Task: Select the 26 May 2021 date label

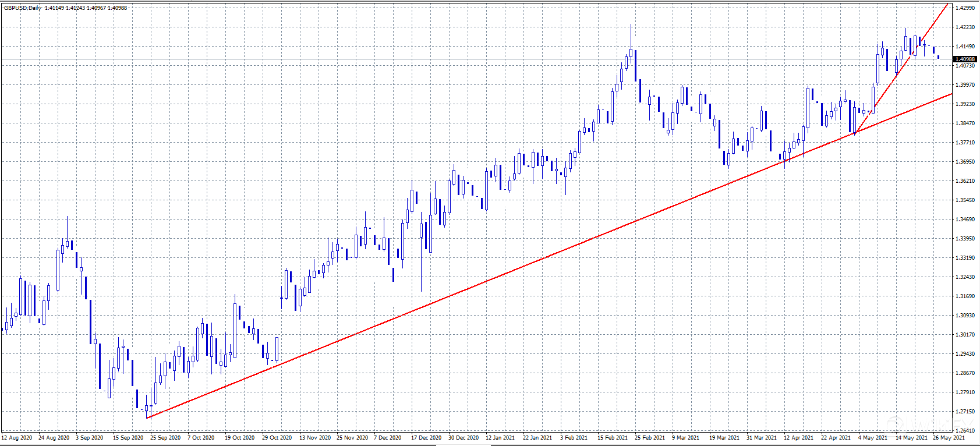Action: 949,437
